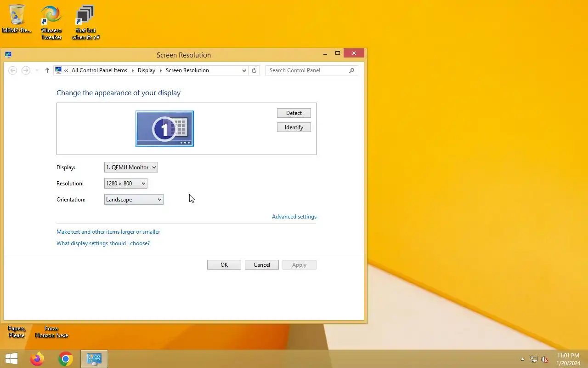Open Advanced settings link
Screen dimensions: 588x368
(x=294, y=217)
